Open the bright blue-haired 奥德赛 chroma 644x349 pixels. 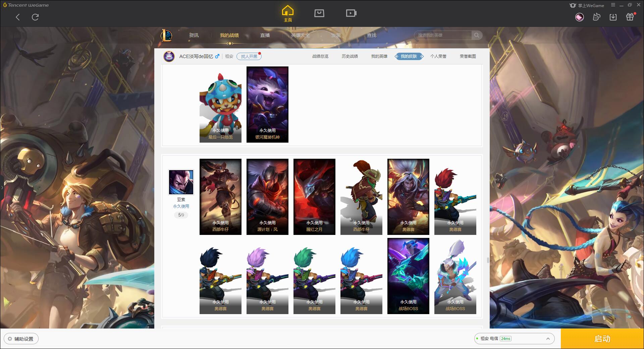[x=361, y=276]
